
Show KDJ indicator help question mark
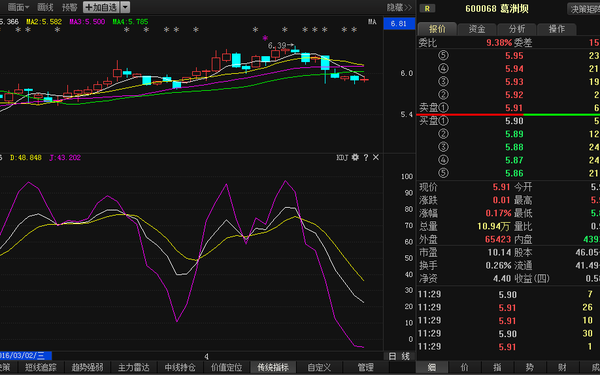point(366,157)
